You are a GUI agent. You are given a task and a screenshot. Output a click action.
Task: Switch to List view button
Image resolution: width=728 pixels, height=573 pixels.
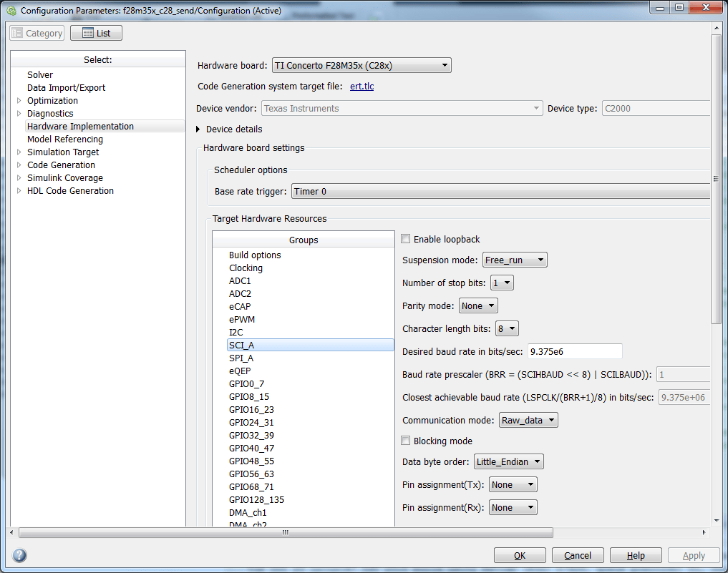96,33
